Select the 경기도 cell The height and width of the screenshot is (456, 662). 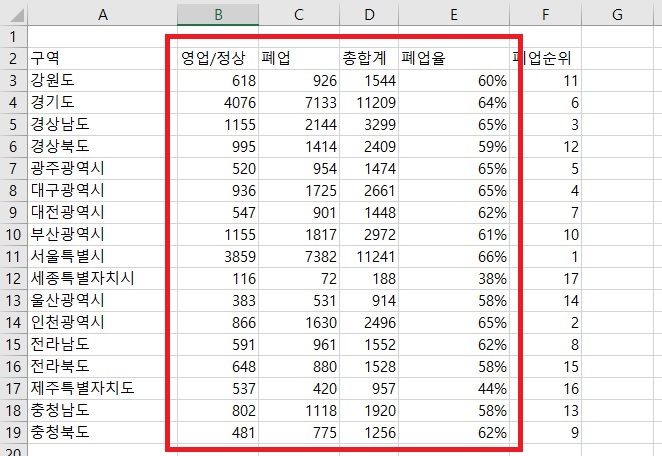click(x=103, y=102)
